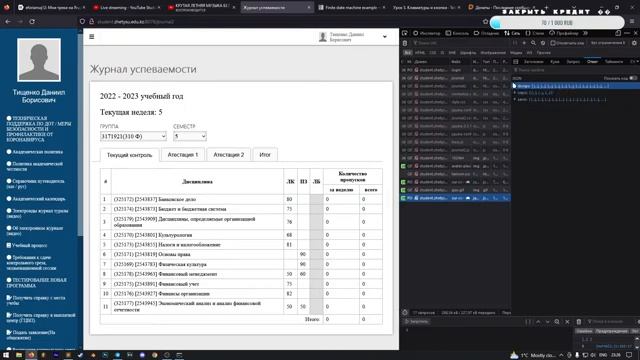Open the throttling dropdown in Network panel
The width and height of the screenshot is (640, 360).
coord(608,43)
